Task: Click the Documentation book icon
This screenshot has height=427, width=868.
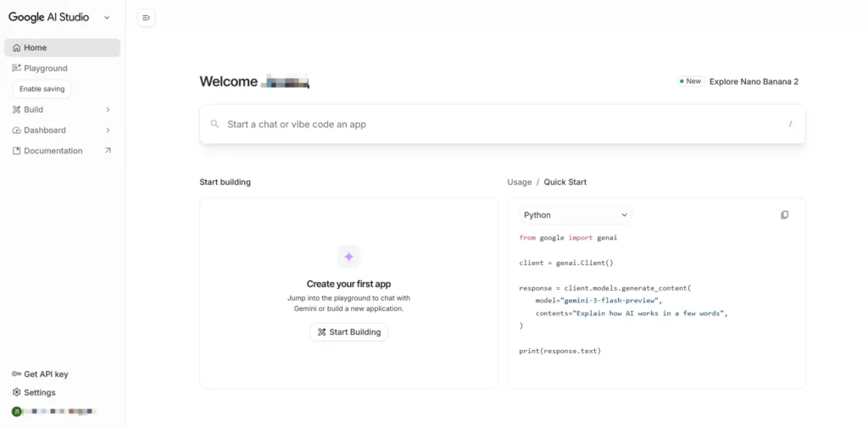Action: pyautogui.click(x=17, y=151)
